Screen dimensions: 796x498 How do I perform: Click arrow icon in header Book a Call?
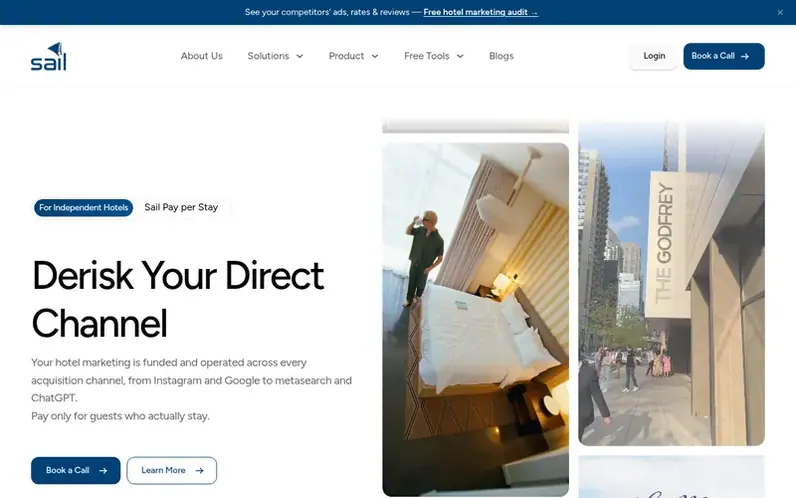pyautogui.click(x=745, y=56)
